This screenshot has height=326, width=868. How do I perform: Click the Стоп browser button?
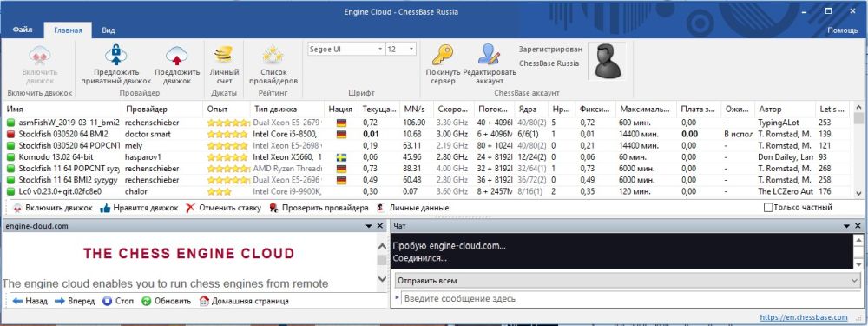pos(118,301)
